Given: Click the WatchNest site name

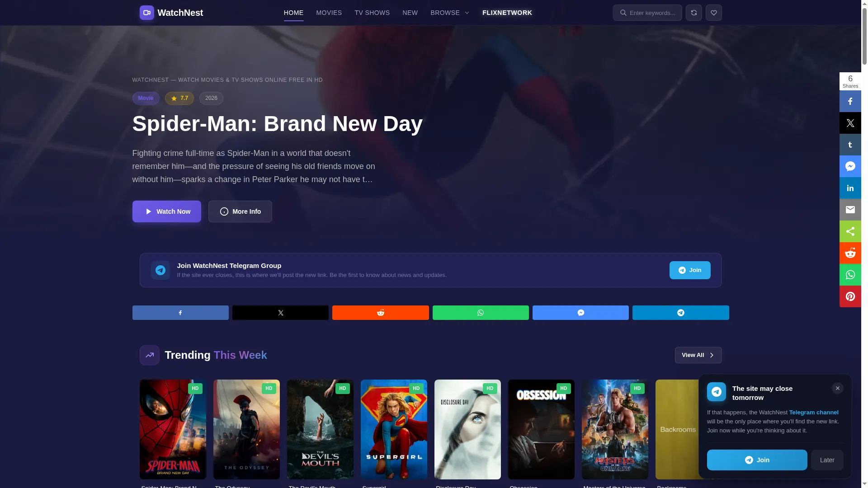Looking at the screenshot, I should [180, 13].
